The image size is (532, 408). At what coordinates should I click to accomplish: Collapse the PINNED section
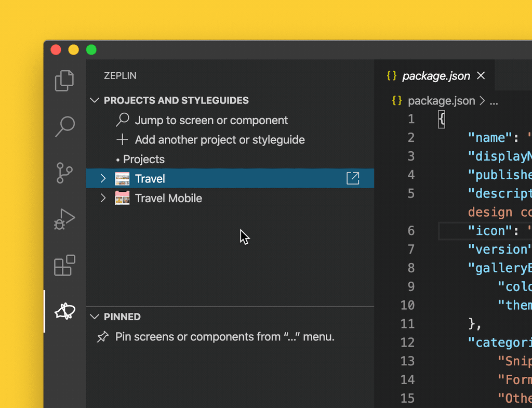[x=95, y=317]
